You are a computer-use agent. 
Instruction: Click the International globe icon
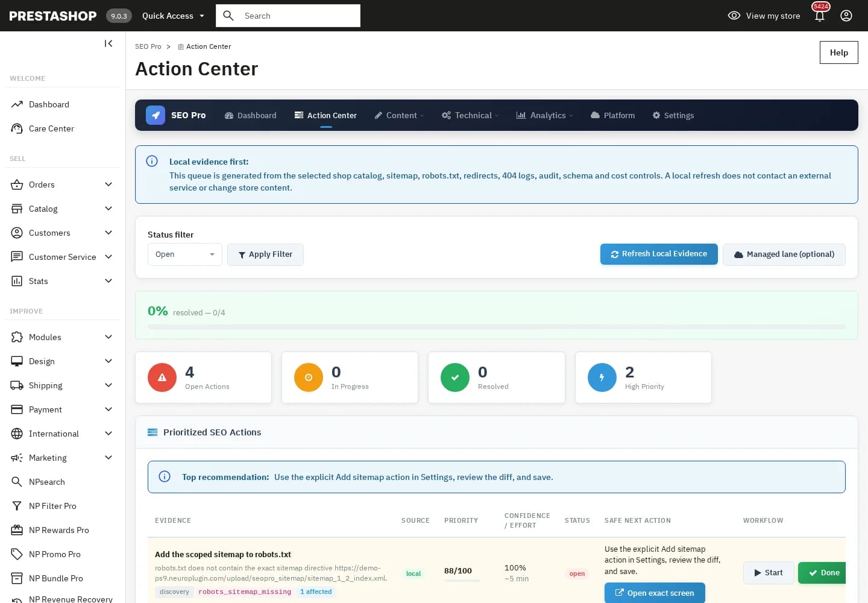[x=17, y=434]
